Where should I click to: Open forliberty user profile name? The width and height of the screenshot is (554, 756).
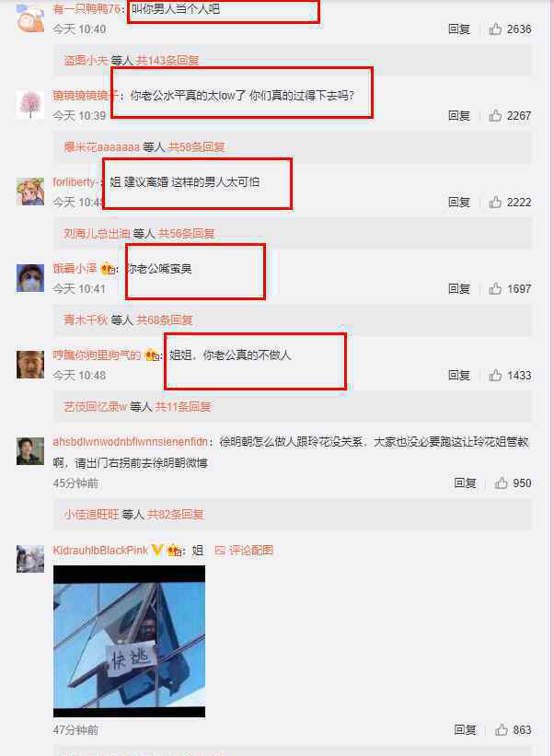pos(75,181)
